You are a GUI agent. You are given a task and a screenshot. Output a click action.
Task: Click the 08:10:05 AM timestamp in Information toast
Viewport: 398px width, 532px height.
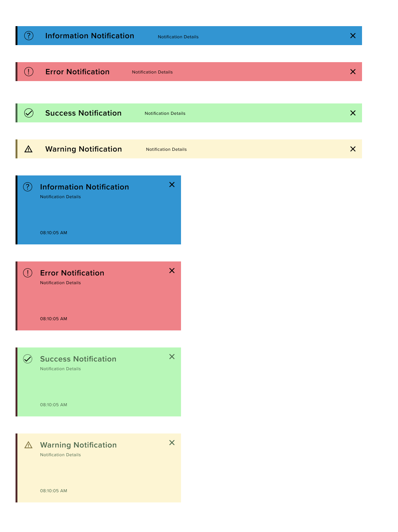click(x=54, y=233)
